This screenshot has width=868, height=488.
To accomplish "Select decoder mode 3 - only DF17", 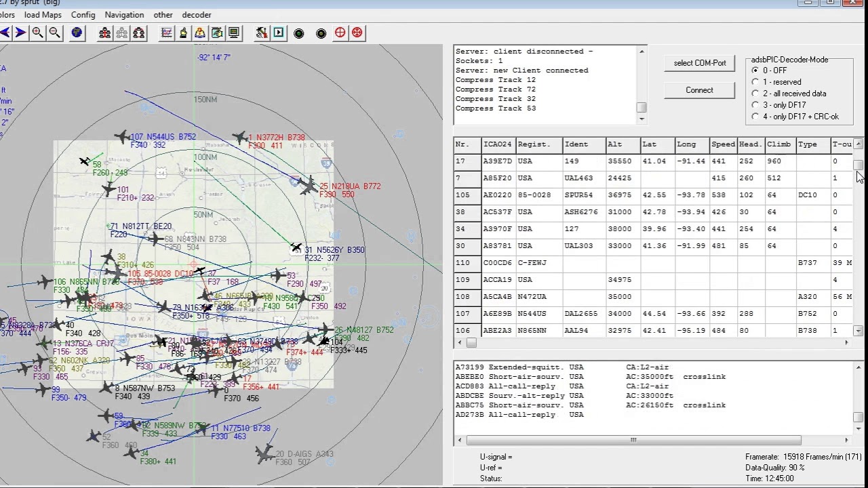I will click(x=778, y=105).
